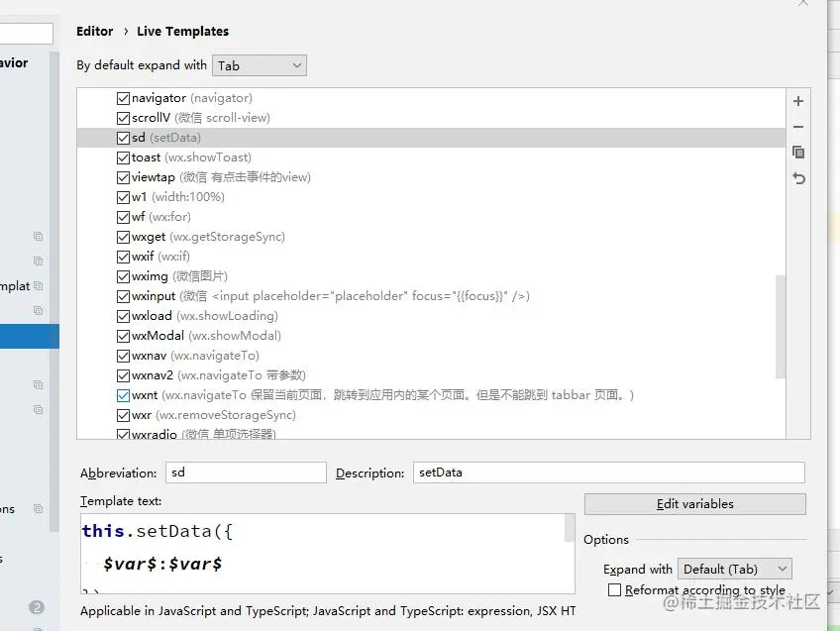
Task: Enable Reformat according to style checkbox
Action: tap(614, 589)
